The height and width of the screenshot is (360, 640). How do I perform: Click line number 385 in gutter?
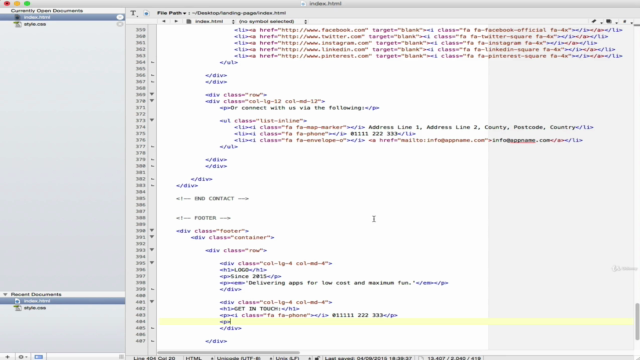pyautogui.click(x=140, y=198)
